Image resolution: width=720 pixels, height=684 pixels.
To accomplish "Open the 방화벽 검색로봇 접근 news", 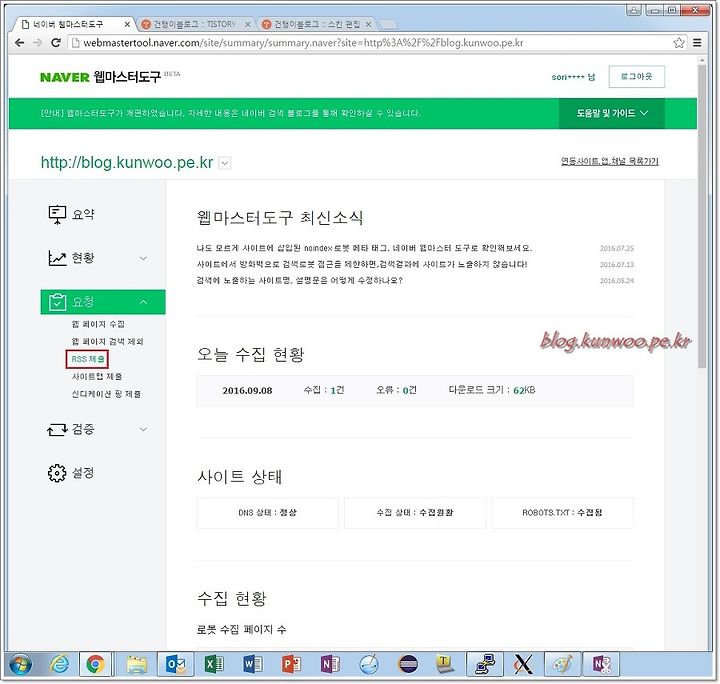I will 362,264.
